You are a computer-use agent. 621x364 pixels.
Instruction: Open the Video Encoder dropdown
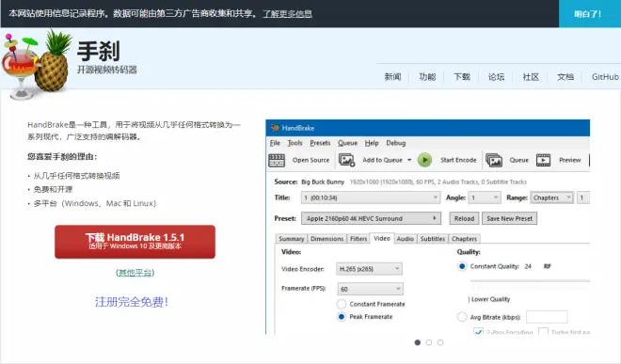click(369, 269)
